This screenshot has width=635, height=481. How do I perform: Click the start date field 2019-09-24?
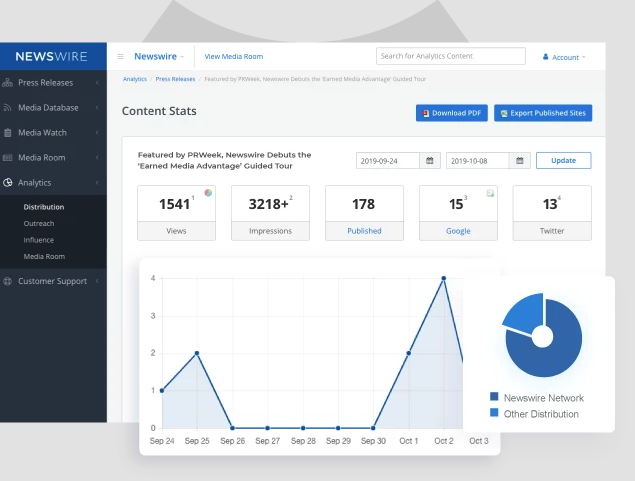click(388, 161)
